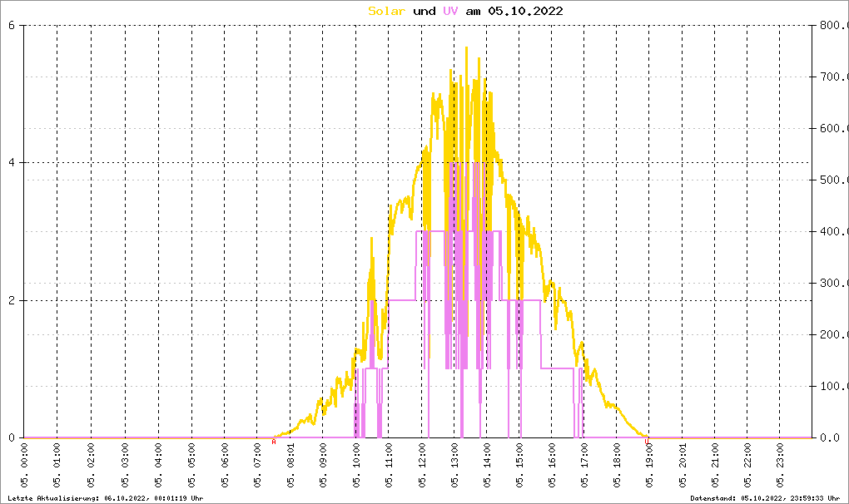
Task: Click the time label "05. 13:00"
Action: (454, 465)
